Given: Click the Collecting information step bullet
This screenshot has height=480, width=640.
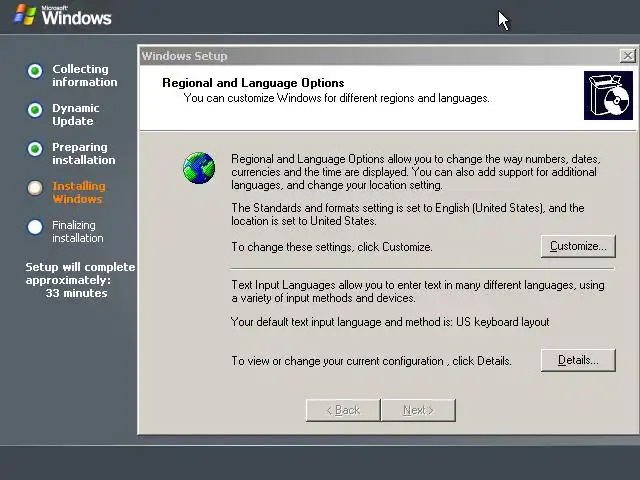Looking at the screenshot, I should pyautogui.click(x=35, y=71).
